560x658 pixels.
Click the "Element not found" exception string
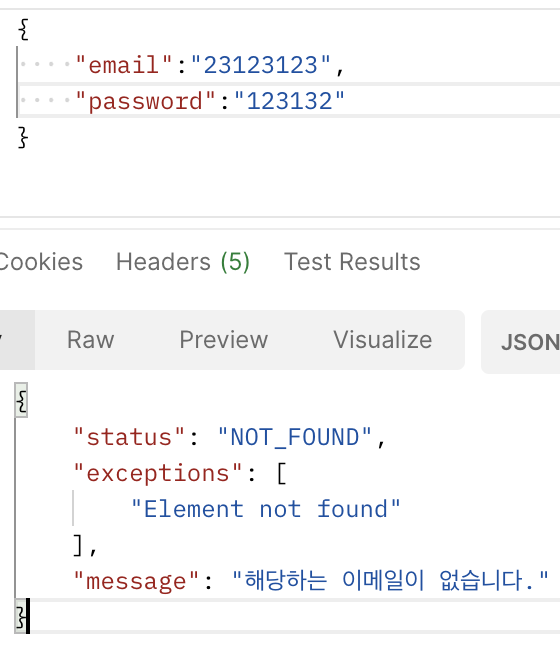pyautogui.click(x=266, y=509)
